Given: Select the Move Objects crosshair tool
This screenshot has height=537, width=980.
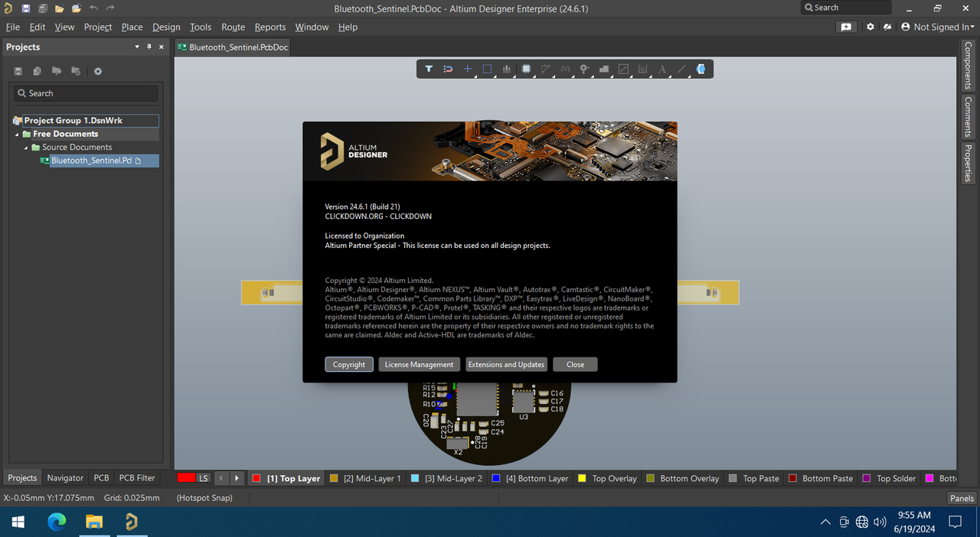Looking at the screenshot, I should 468,69.
